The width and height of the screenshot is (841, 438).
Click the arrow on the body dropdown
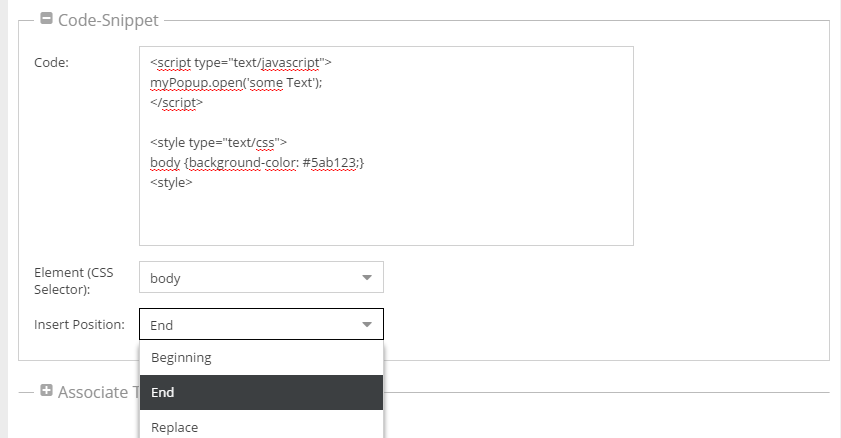pos(367,278)
